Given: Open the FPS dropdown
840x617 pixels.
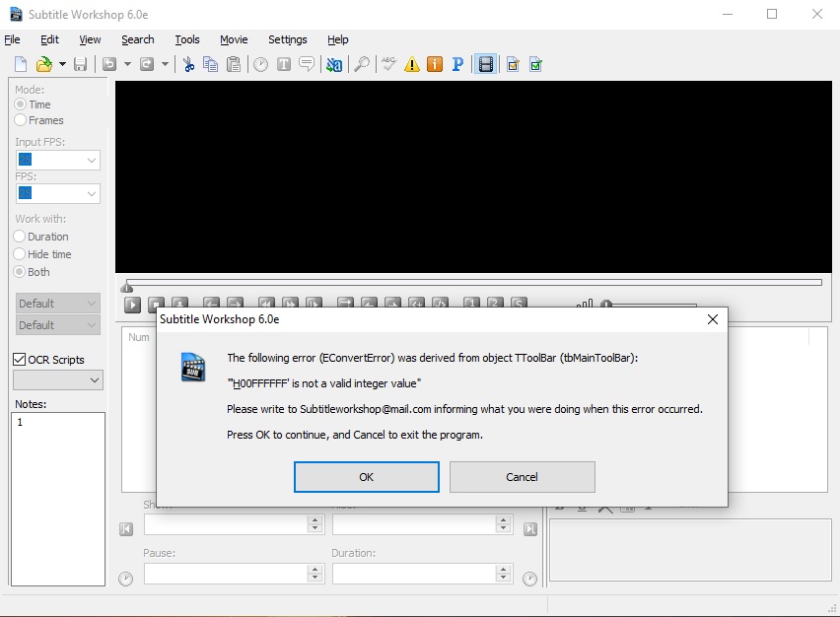Looking at the screenshot, I should pos(92,193).
